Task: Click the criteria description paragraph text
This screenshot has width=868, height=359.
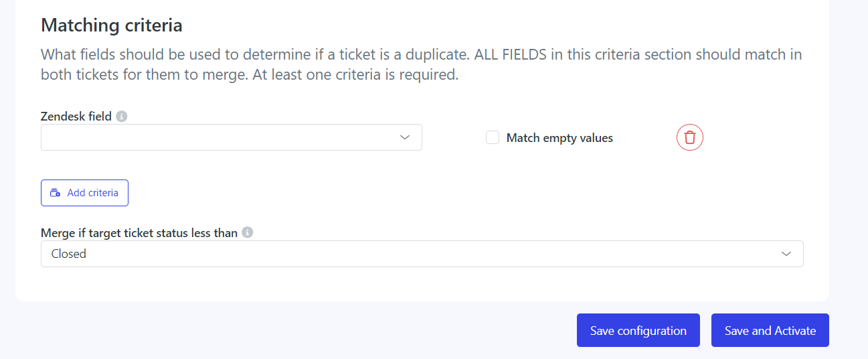Action: [x=422, y=64]
